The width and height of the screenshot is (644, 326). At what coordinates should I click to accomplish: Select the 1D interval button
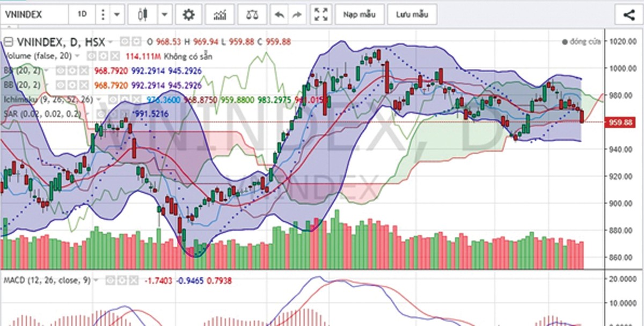click(x=82, y=15)
